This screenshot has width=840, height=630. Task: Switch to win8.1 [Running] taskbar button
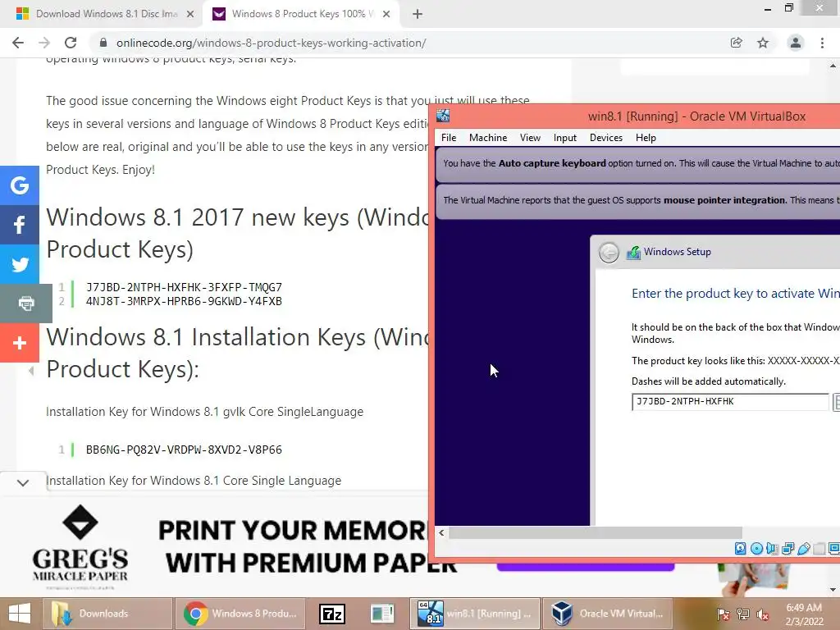coord(475,614)
